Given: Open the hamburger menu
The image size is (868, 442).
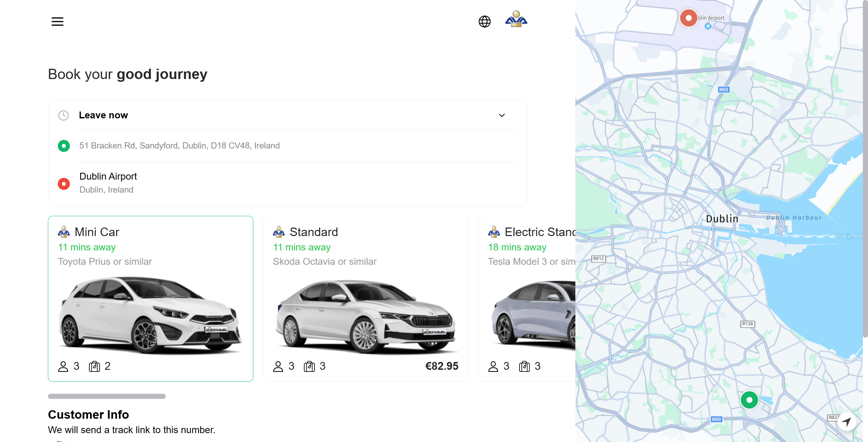Looking at the screenshot, I should coord(58,22).
